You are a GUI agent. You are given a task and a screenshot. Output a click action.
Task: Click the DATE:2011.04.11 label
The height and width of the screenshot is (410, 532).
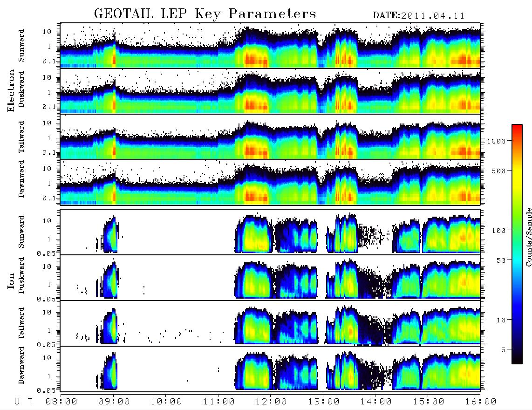[x=419, y=16]
